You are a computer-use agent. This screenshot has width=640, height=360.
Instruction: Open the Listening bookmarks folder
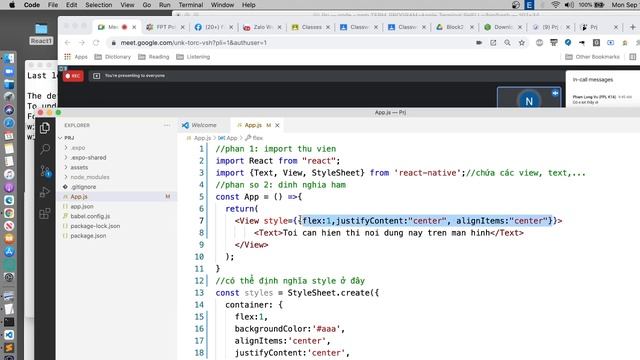point(193,57)
